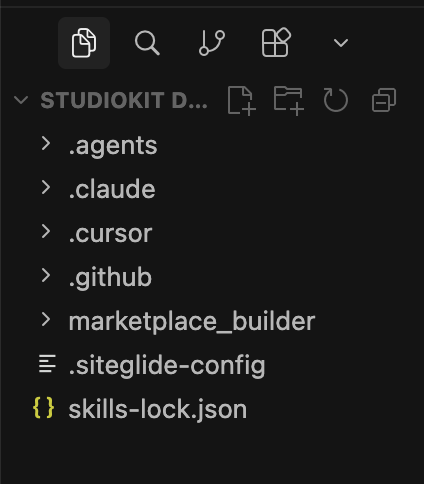
Task: Create a new folder in explorer
Action: pos(289,100)
